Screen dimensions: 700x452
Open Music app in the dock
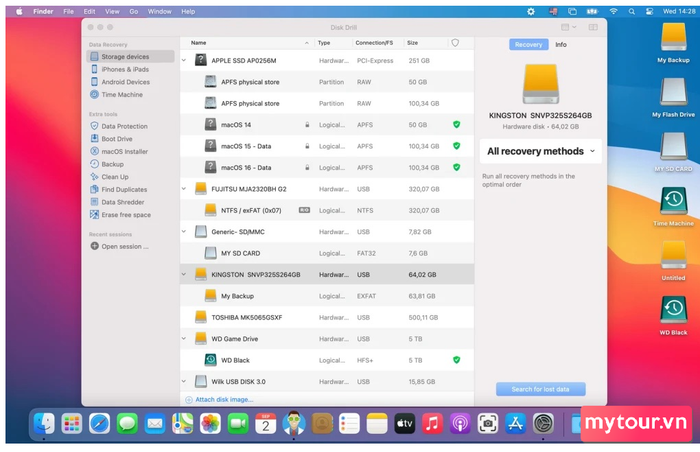tap(432, 423)
